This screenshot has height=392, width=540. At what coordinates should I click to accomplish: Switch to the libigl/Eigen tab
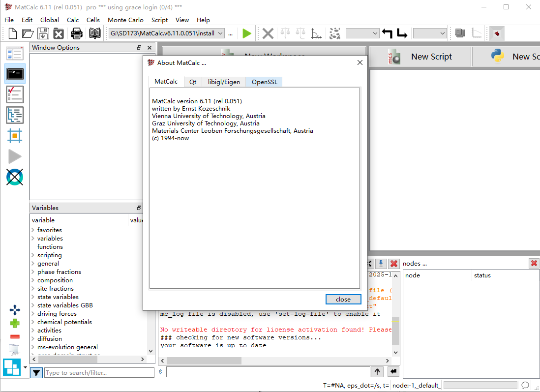(x=224, y=82)
